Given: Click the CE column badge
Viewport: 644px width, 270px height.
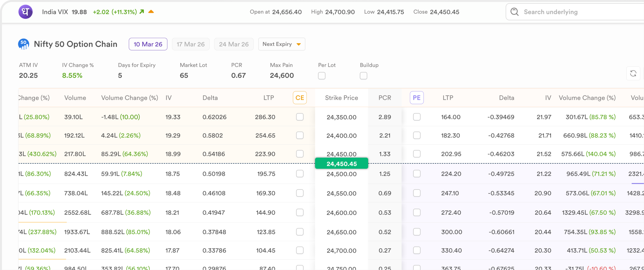Looking at the screenshot, I should coord(299,98).
